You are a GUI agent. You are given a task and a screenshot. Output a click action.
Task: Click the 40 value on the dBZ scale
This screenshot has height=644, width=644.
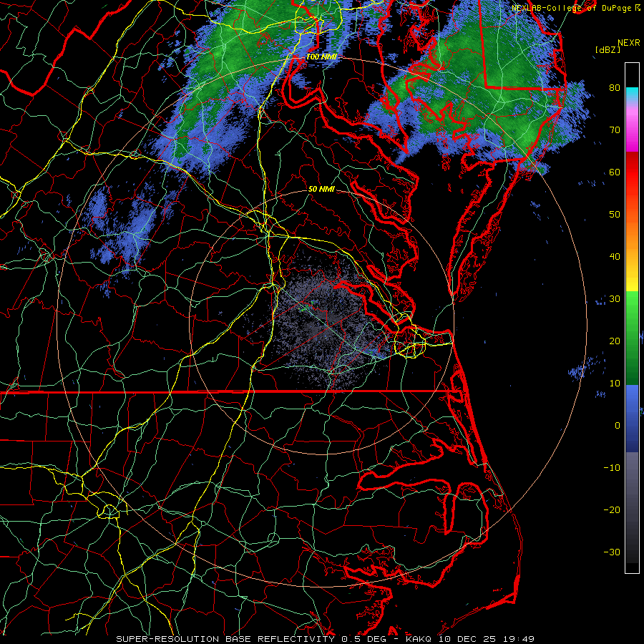point(615,257)
